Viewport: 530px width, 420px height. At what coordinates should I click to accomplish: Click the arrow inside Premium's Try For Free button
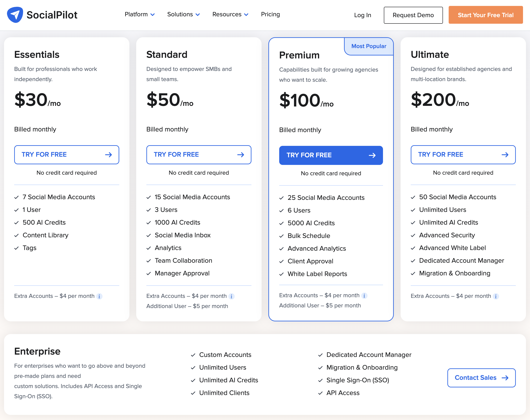(373, 155)
